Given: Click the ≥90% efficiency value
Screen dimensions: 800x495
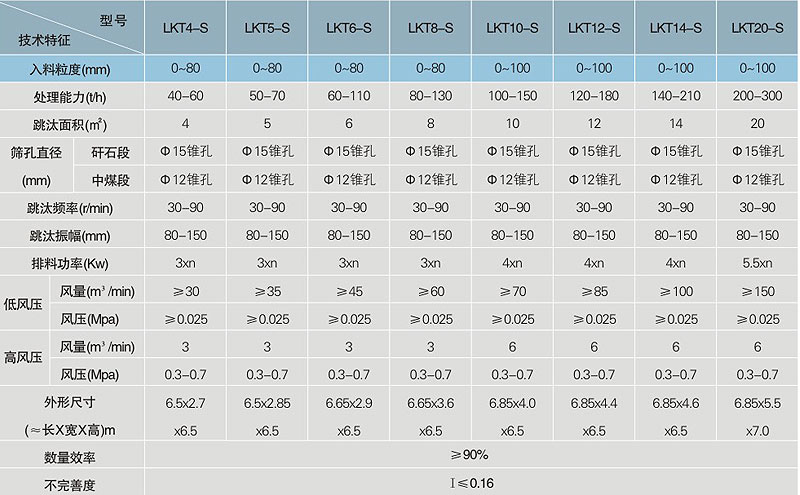Looking at the screenshot, I should tap(469, 454).
